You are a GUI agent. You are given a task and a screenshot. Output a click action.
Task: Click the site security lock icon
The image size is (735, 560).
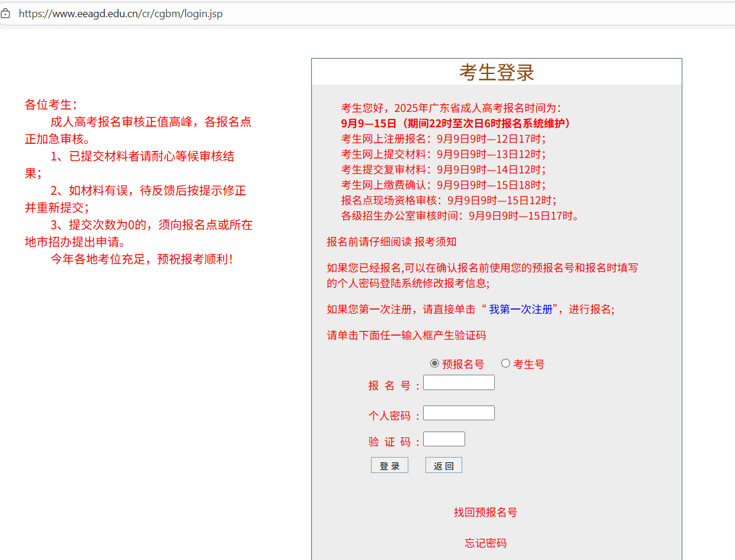pos(5,13)
